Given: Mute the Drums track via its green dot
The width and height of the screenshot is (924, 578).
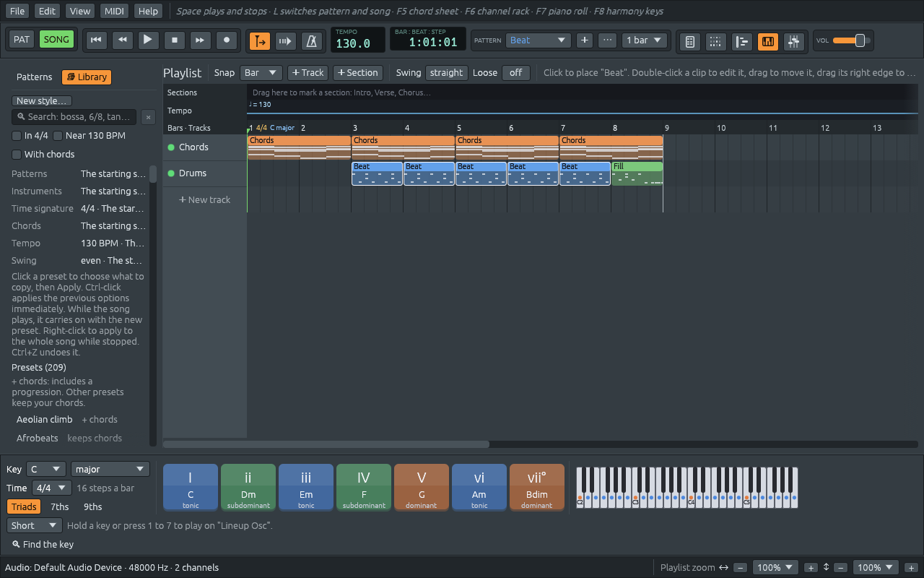Looking at the screenshot, I should click(171, 173).
